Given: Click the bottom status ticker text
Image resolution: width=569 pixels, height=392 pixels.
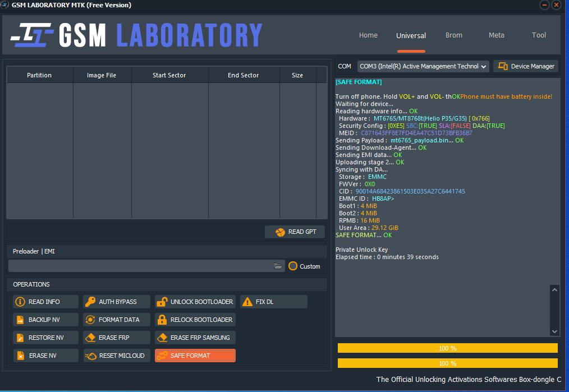Looking at the screenshot, I should [x=469, y=379].
